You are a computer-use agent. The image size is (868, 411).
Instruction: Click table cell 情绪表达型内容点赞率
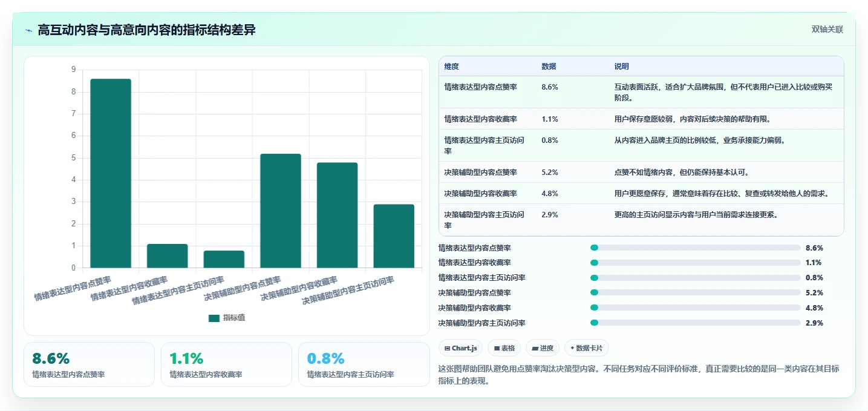pyautogui.click(x=480, y=87)
